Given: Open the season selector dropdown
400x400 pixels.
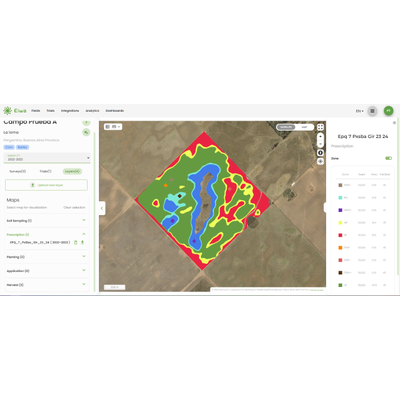Looking at the screenshot, I should coord(47,158).
